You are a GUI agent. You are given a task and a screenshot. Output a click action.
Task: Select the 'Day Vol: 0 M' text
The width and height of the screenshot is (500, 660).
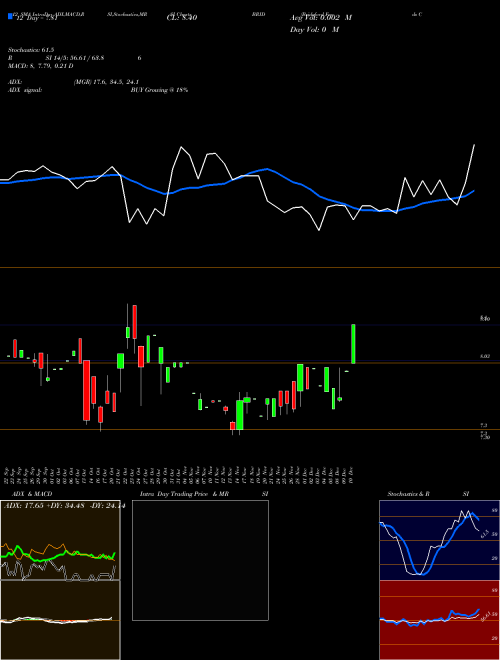tap(314, 29)
